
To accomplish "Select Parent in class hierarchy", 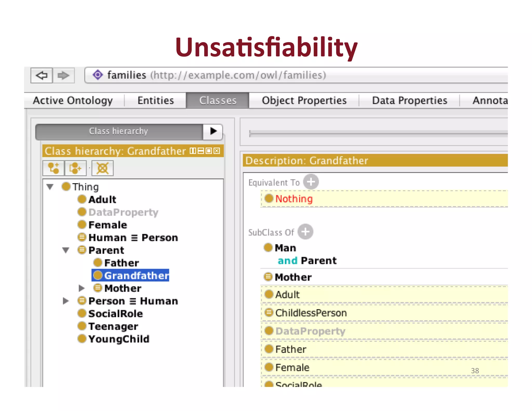I will coord(101,250).
